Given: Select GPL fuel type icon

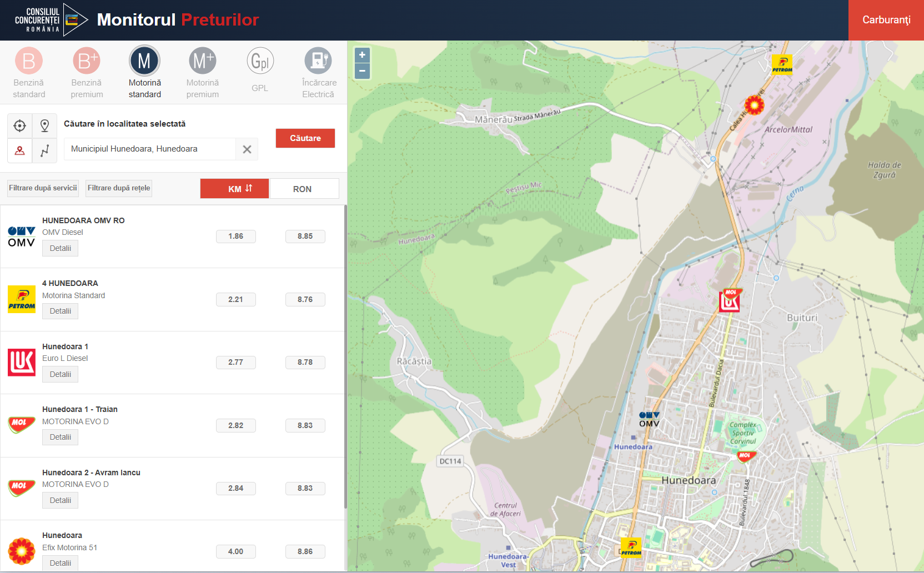Looking at the screenshot, I should click(x=260, y=61).
